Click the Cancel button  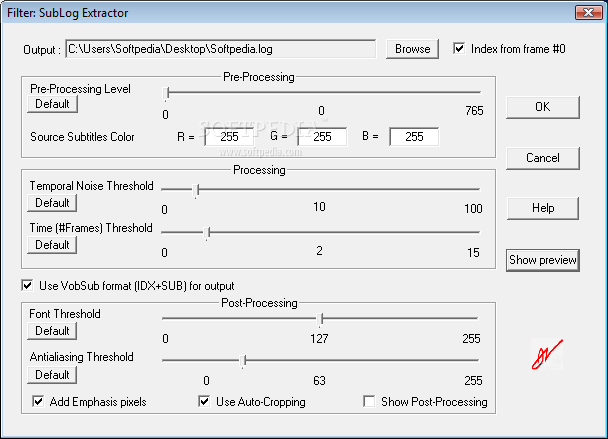pos(542,158)
